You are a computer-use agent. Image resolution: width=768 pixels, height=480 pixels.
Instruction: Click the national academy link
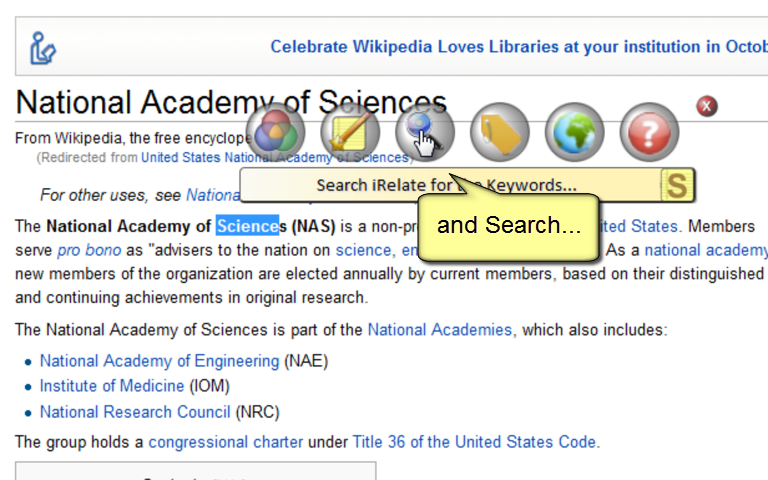coord(706,250)
